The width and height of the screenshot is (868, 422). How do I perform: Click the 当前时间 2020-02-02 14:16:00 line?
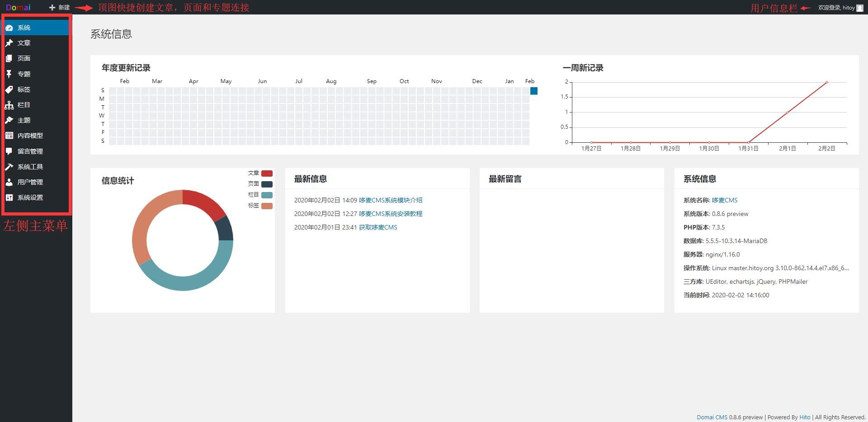726,295
